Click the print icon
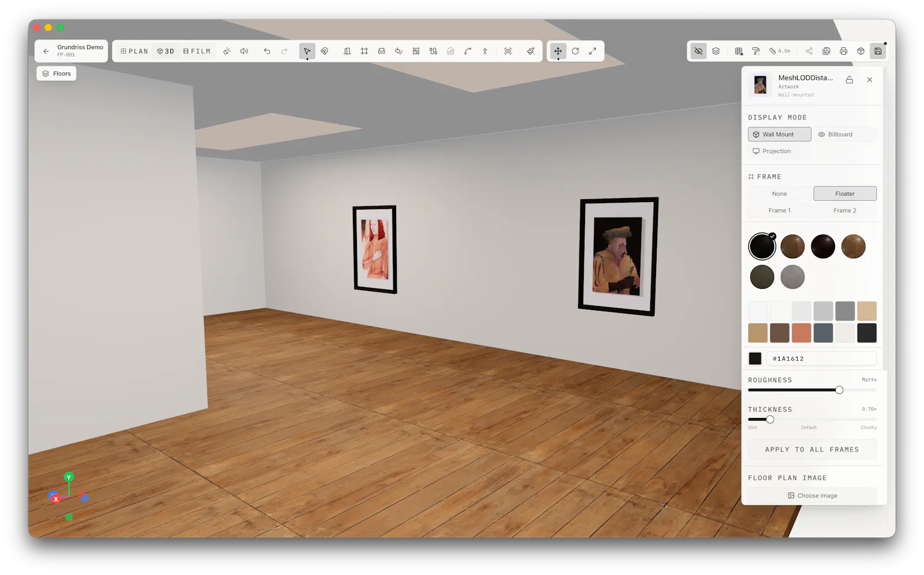Screen dimensions: 924x575 (844, 51)
